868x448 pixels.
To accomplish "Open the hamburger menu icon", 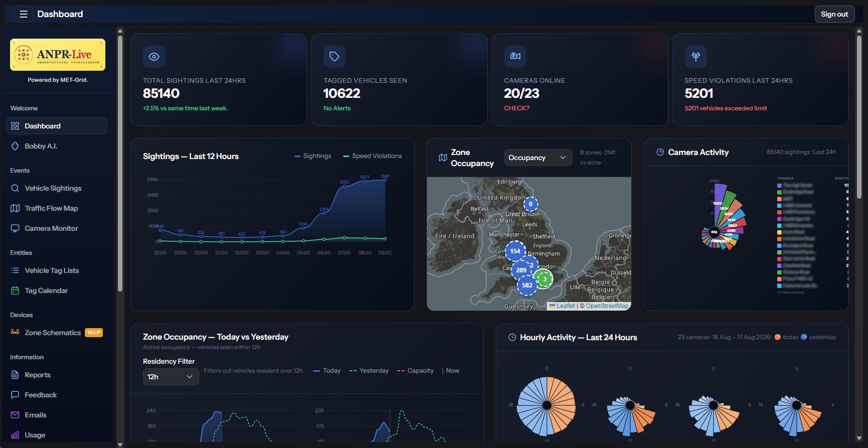I will tap(23, 14).
